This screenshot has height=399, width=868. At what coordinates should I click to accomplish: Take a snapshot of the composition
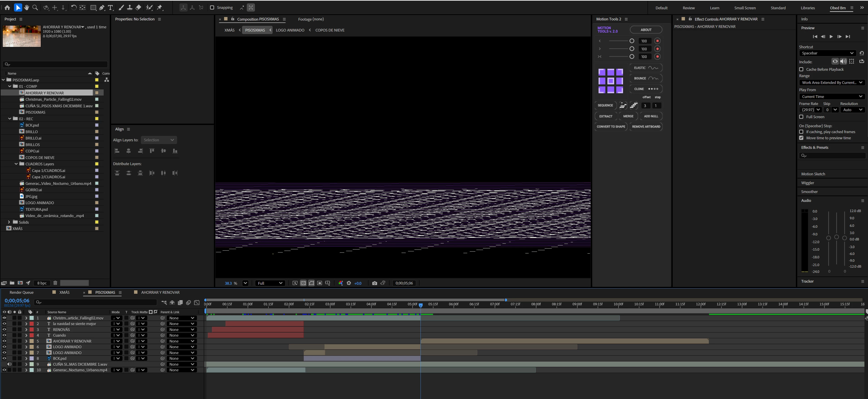point(374,283)
